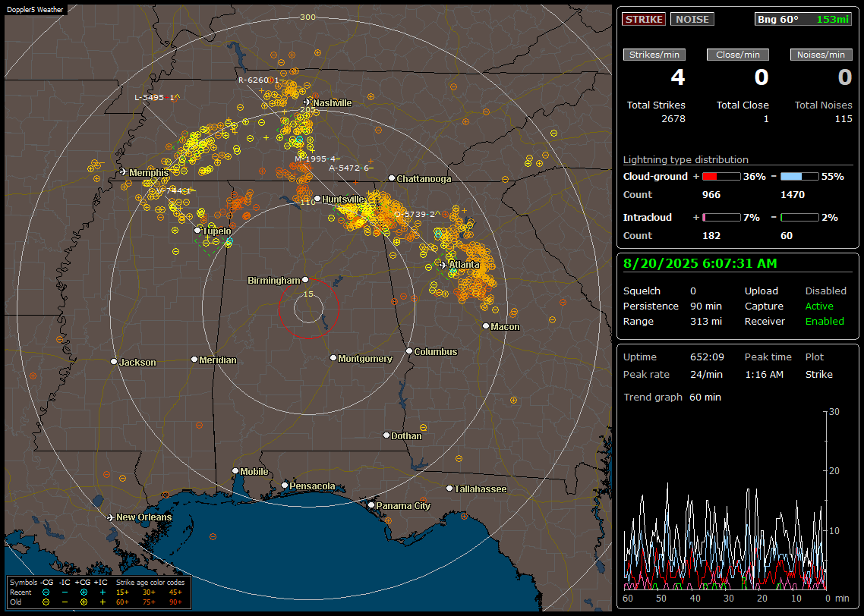Click the negative cloud-ground count 1470
This screenshot has width=864, height=616.
pyautogui.click(x=793, y=195)
